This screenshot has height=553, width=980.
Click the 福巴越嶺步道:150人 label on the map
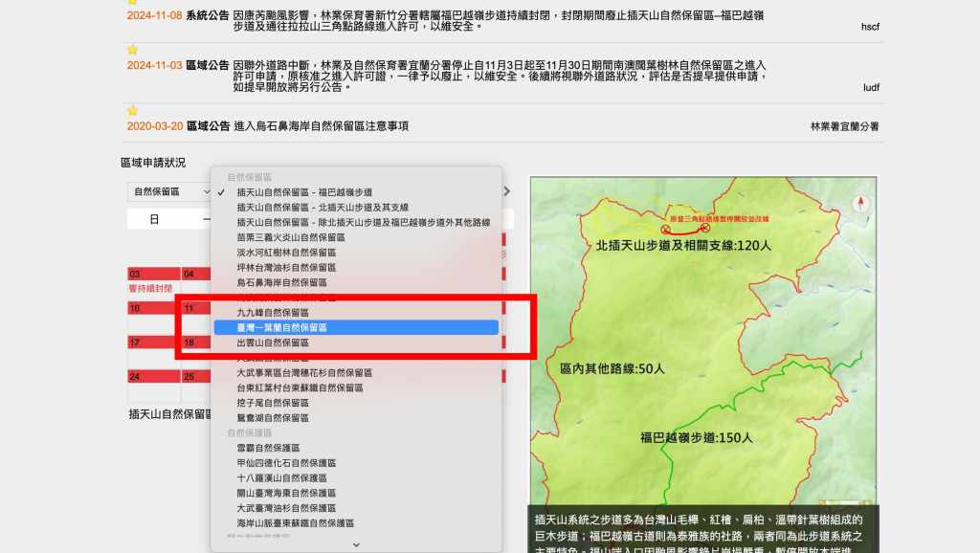[x=696, y=437]
